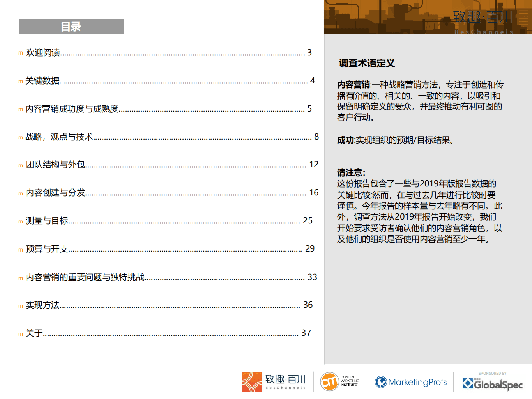
Task: Click the IEEE GlobalSpec sponsor logo
Action: click(x=493, y=383)
